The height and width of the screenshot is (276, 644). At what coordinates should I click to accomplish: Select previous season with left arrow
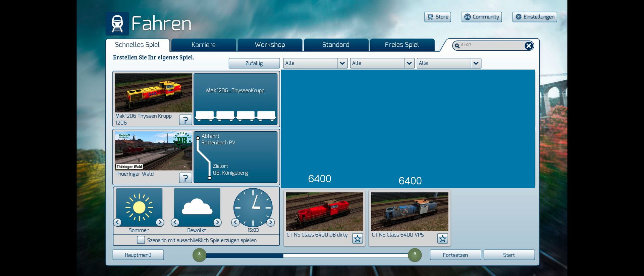click(x=117, y=222)
